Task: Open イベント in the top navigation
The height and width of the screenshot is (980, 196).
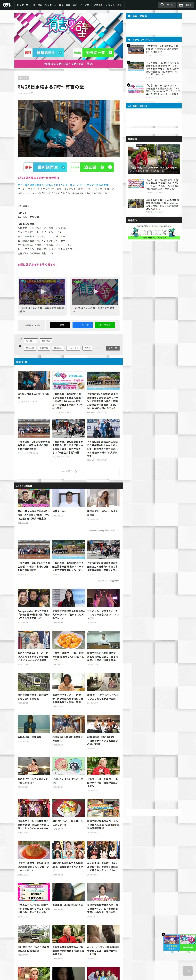Action: [110, 5]
